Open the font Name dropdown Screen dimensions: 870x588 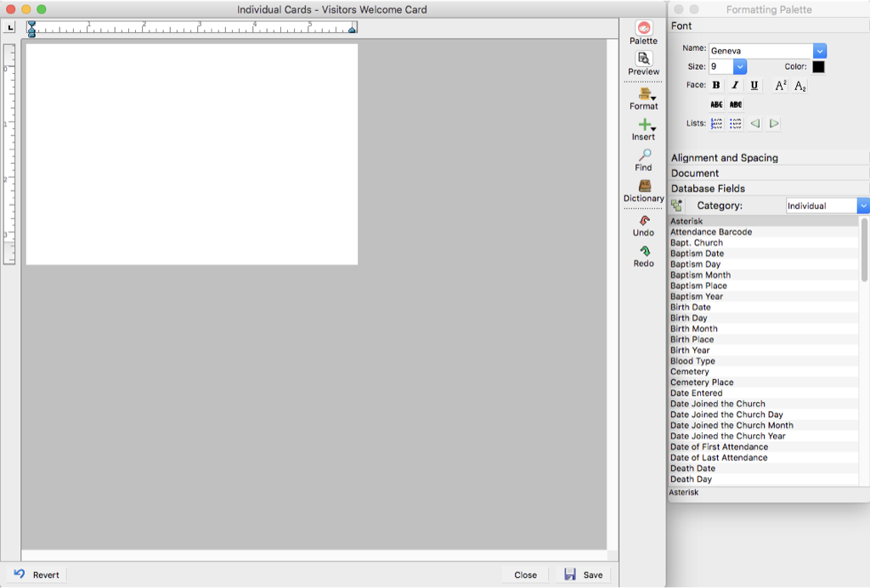[x=820, y=51]
